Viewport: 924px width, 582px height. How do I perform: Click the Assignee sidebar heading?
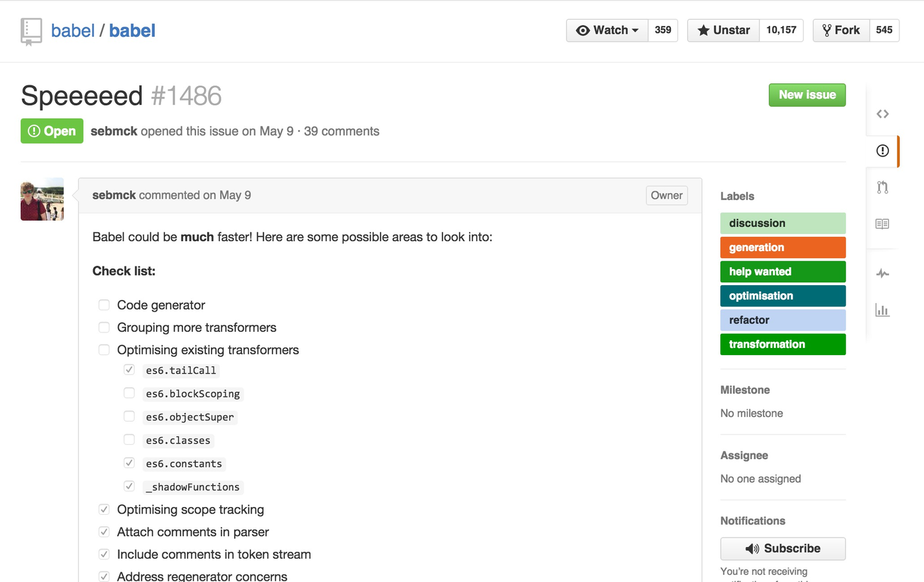pyautogui.click(x=744, y=456)
